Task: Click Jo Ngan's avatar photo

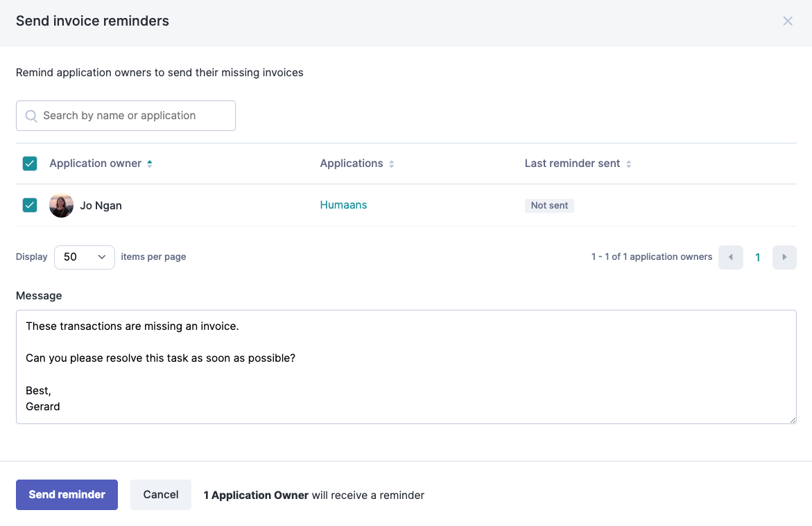Action: click(x=61, y=205)
